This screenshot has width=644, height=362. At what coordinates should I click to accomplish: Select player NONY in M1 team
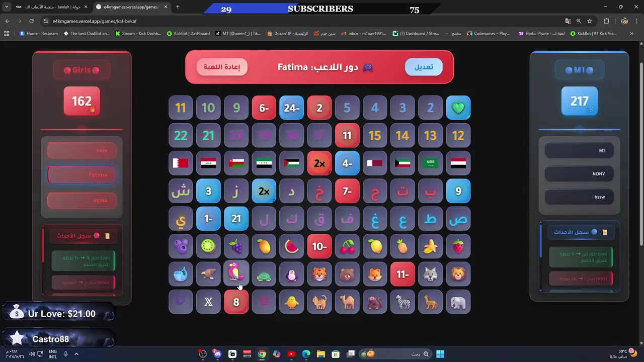579,173
